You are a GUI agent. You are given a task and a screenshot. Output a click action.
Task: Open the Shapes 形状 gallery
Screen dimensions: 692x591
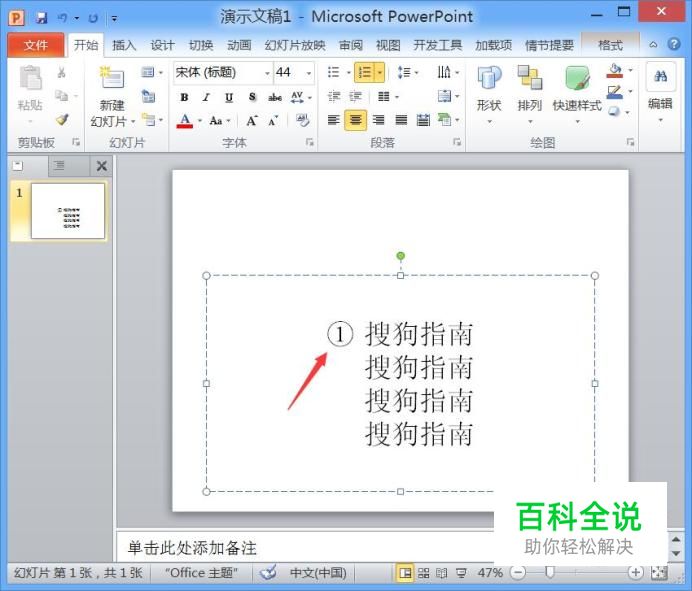(489, 92)
